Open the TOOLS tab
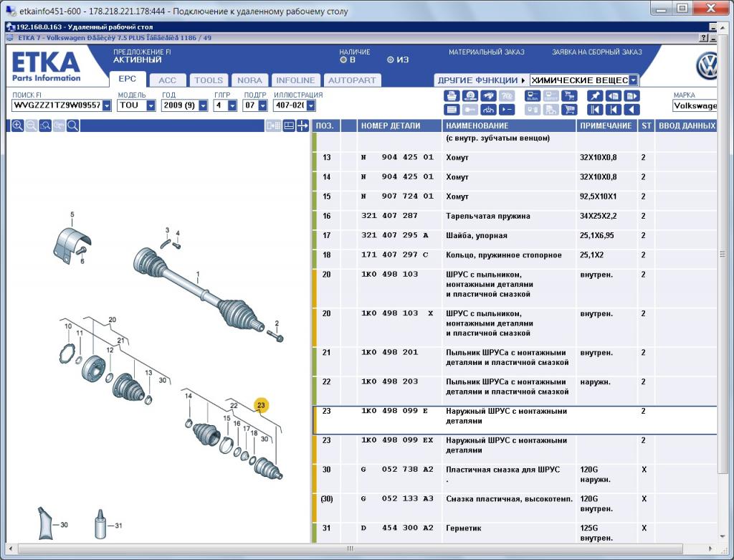This screenshot has width=734, height=560. (x=209, y=80)
